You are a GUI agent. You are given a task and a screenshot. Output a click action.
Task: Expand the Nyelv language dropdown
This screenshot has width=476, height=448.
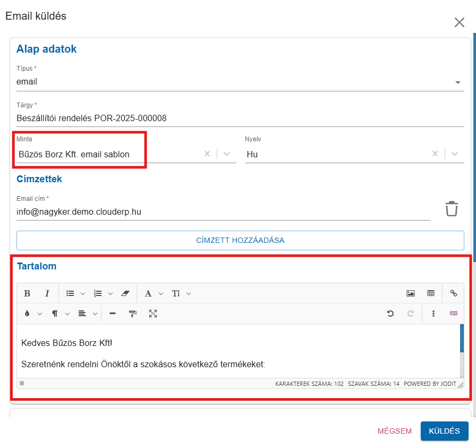tap(455, 154)
